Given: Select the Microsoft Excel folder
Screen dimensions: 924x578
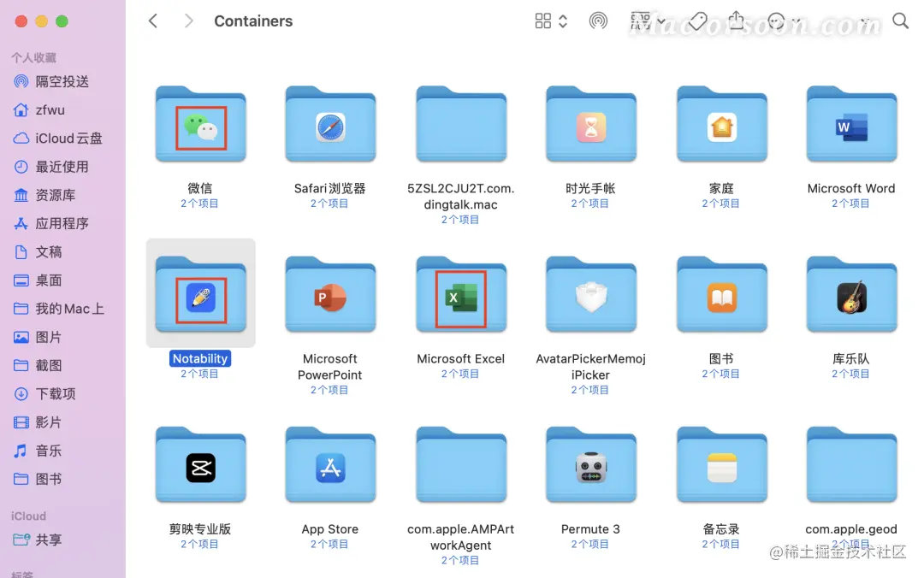Looking at the screenshot, I should click(461, 295).
